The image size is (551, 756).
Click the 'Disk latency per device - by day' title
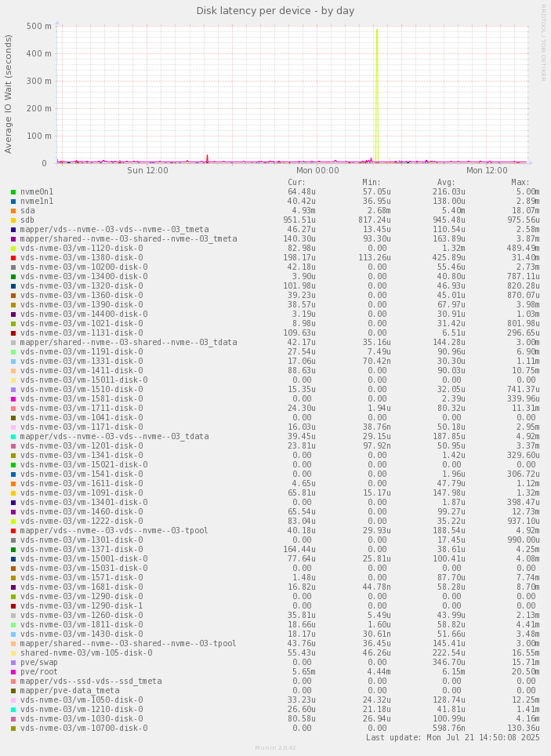tap(275, 11)
